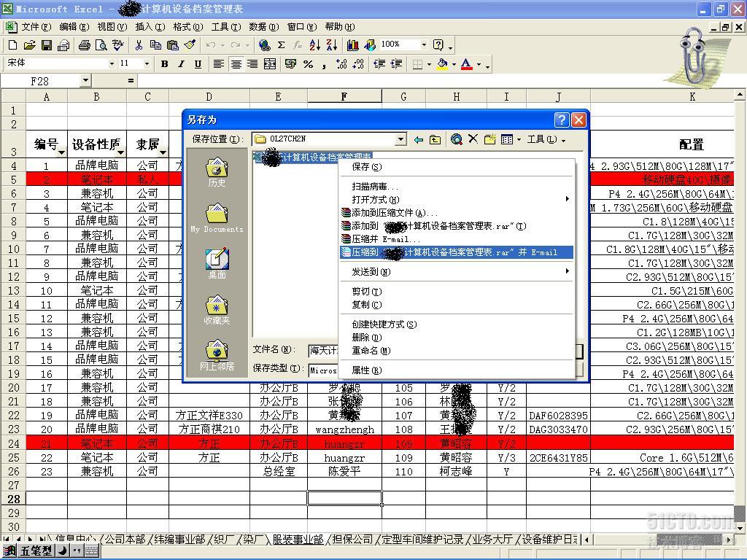The height and width of the screenshot is (560, 747).
Task: Click the Save As dialog help button
Action: [562, 120]
